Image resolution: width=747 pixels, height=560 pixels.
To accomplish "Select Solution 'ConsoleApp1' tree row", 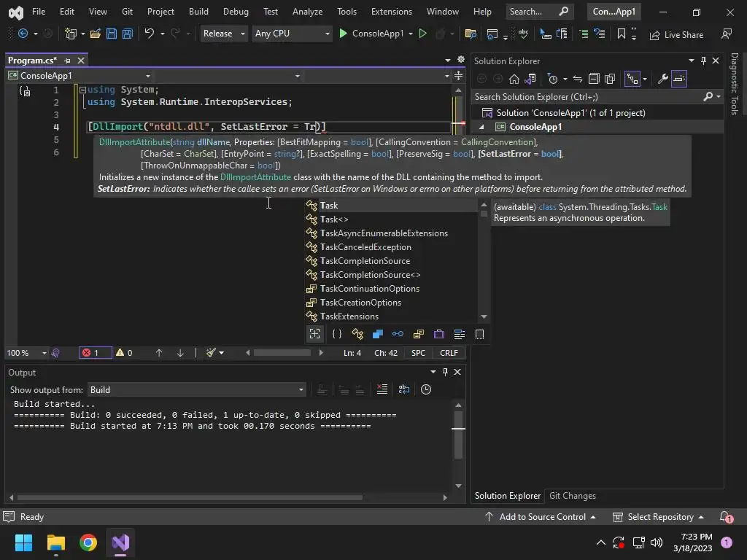I will (570, 113).
